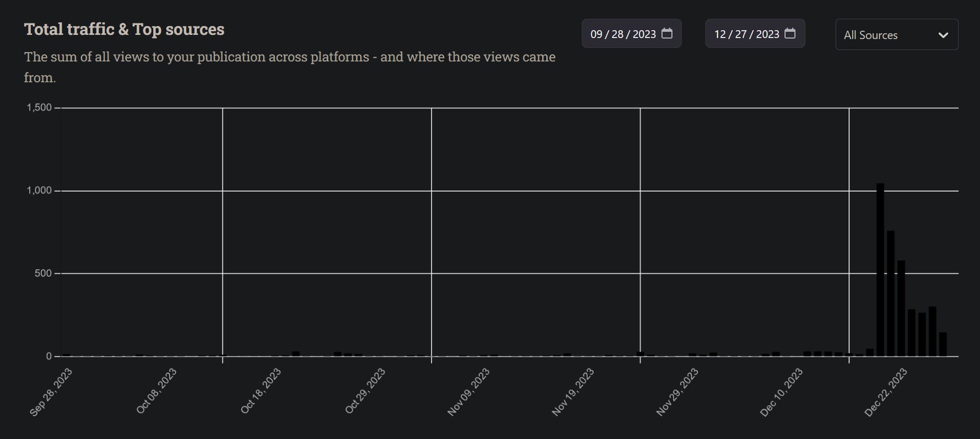Click the 1,500 y-axis value

pos(40,108)
